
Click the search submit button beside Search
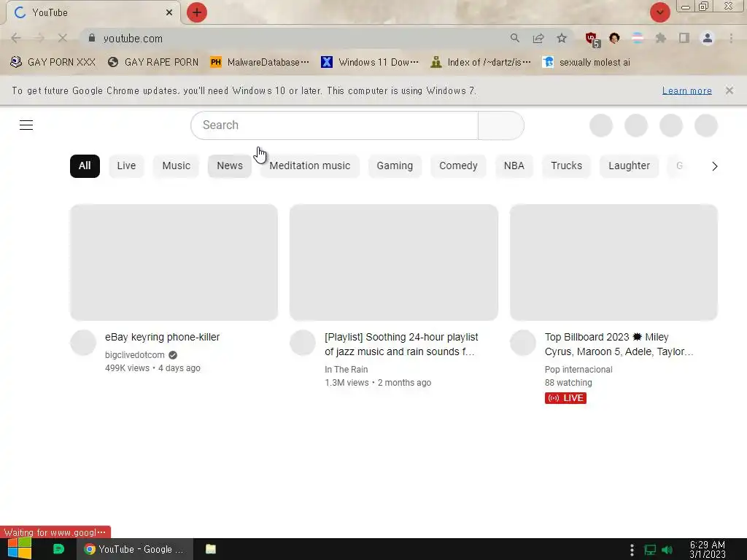tap(500, 125)
